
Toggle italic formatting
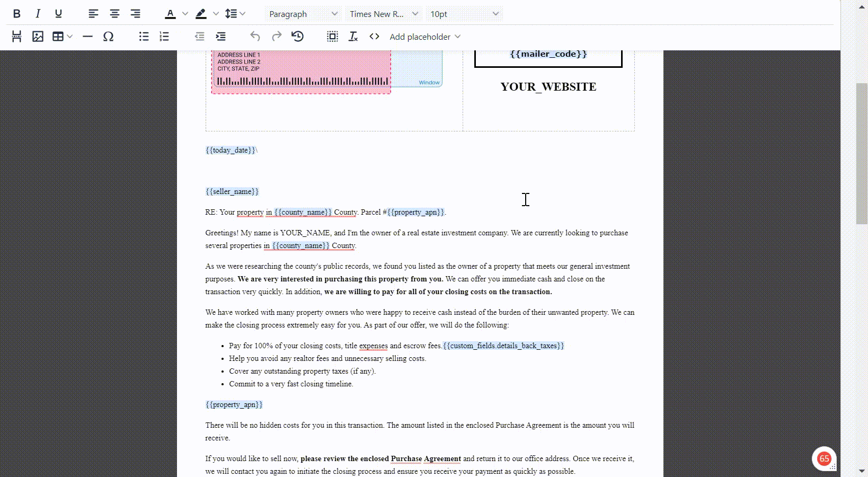pyautogui.click(x=38, y=14)
